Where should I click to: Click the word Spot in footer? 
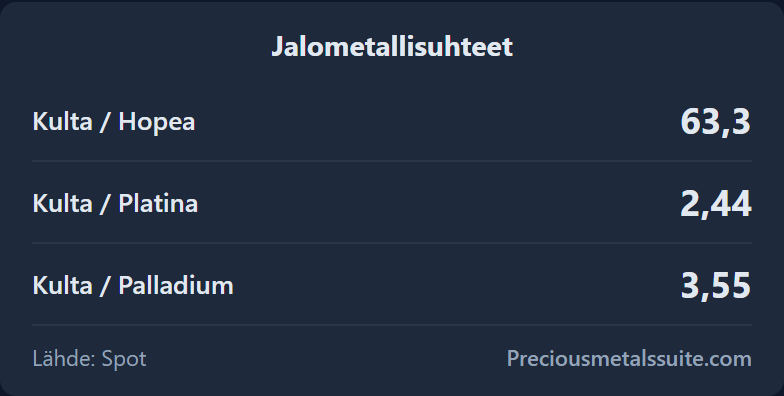tap(124, 359)
